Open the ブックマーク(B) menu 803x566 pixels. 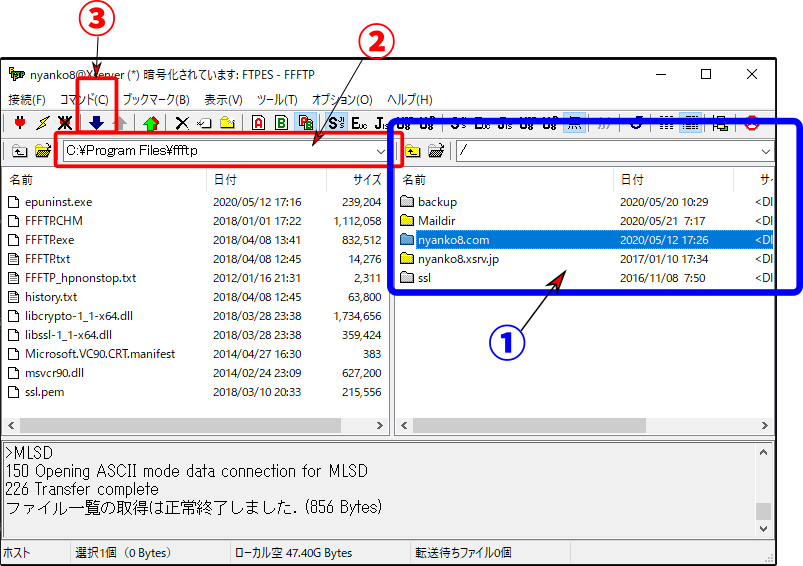(x=156, y=99)
